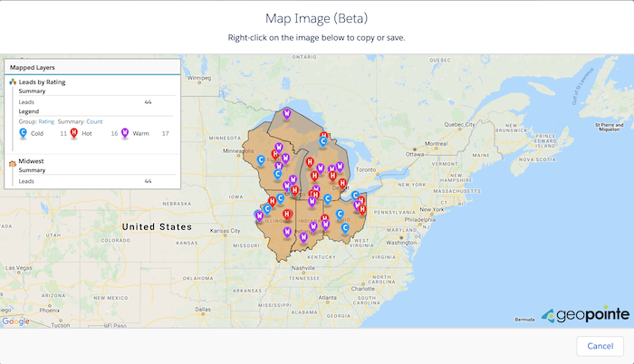Select Cold pin in southern Ohio
The height and width of the screenshot is (364, 634).
pos(345,228)
